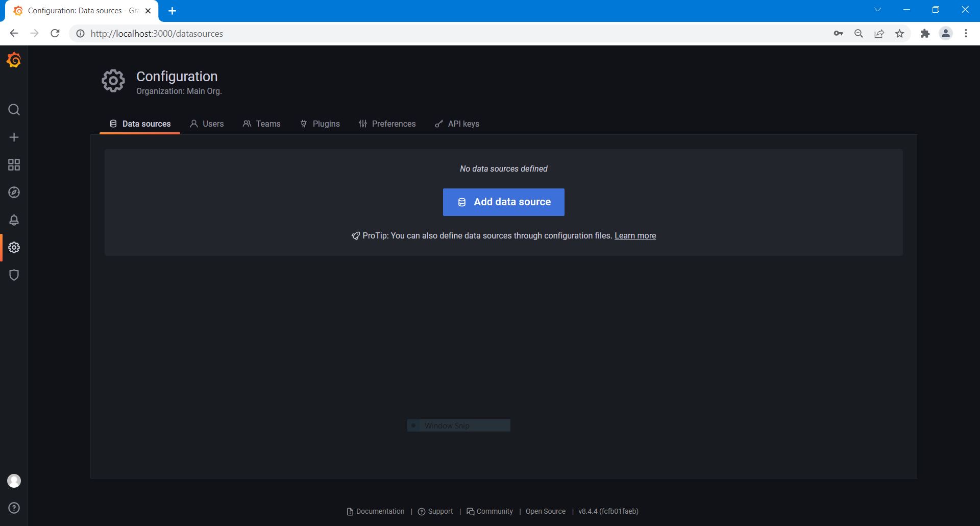Switch to the Teams tab
Screen dimensions: 980x526
(262, 124)
